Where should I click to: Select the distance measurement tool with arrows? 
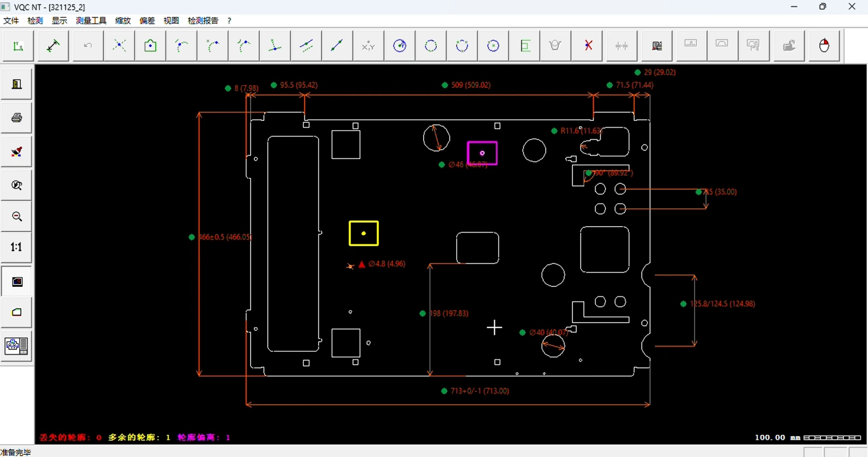[53, 46]
